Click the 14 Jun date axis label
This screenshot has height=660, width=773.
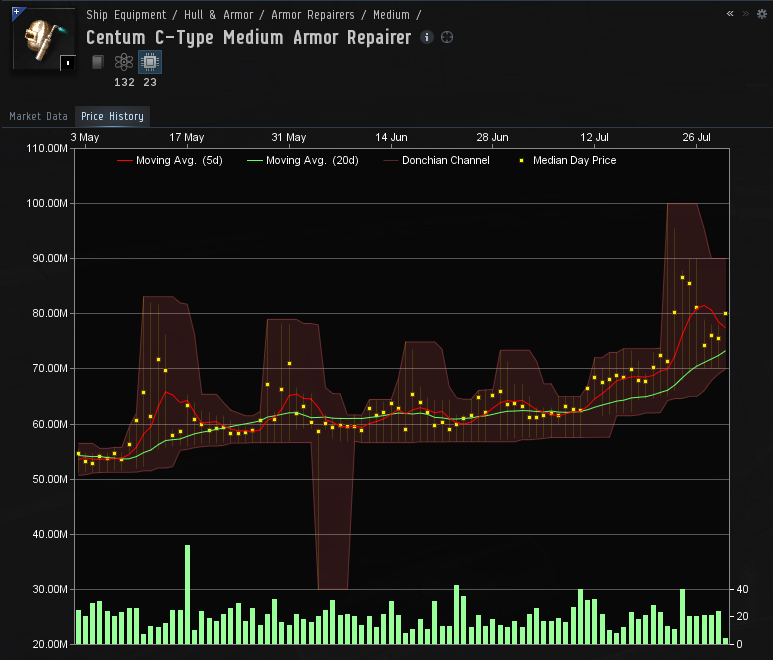coord(391,138)
